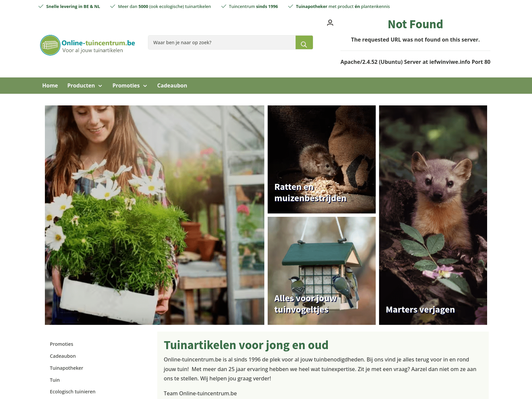The width and height of the screenshot is (532, 399).
Task: Open the Ecologisch tuinieren sidebar link
Action: pyautogui.click(x=72, y=392)
